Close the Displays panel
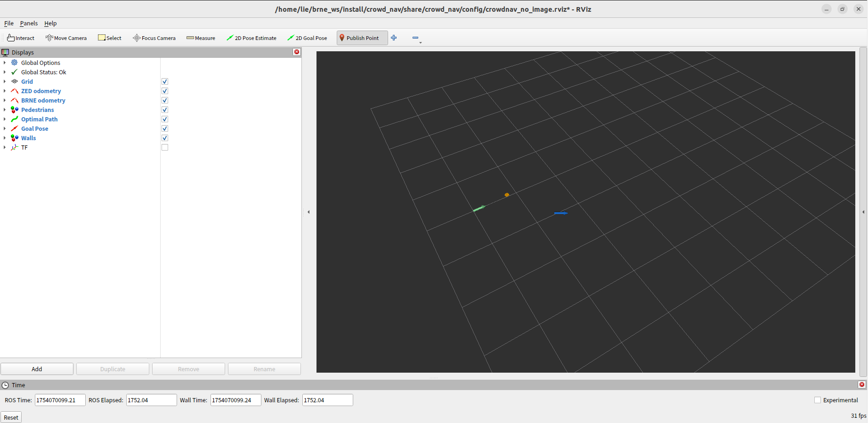This screenshot has height=423, width=868. 297,52
